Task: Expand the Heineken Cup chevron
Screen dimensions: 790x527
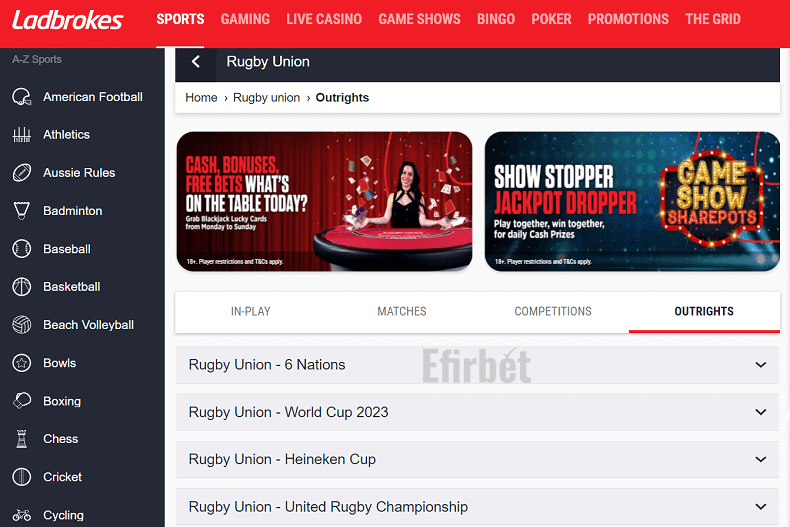Action: (x=761, y=459)
